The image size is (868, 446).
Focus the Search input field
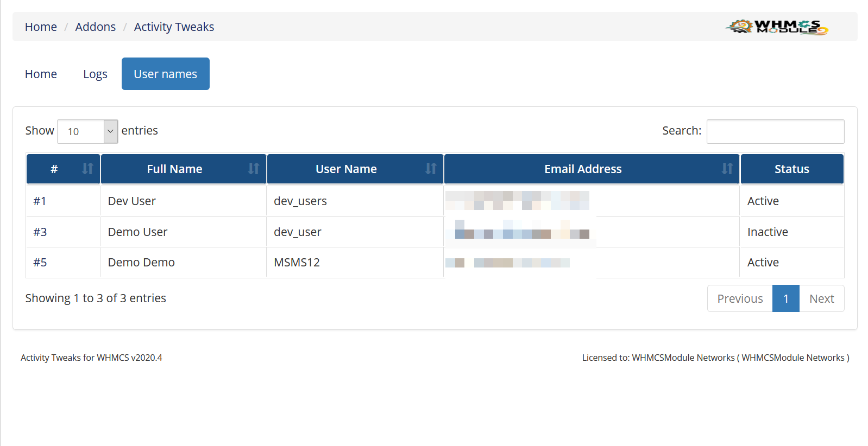775,131
